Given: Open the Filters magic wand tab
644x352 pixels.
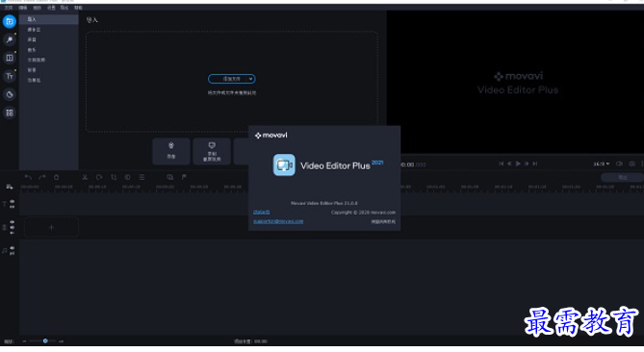Looking at the screenshot, I should pyautogui.click(x=10, y=39).
